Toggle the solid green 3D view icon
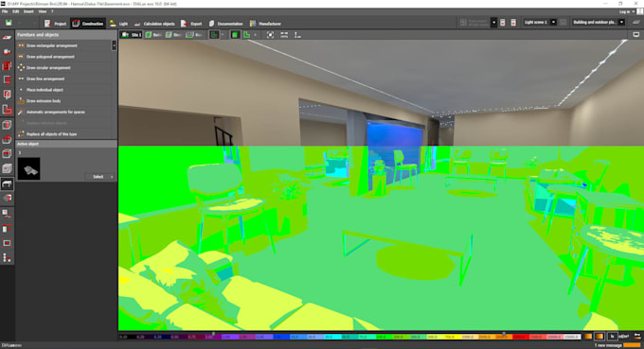 [x=235, y=35]
